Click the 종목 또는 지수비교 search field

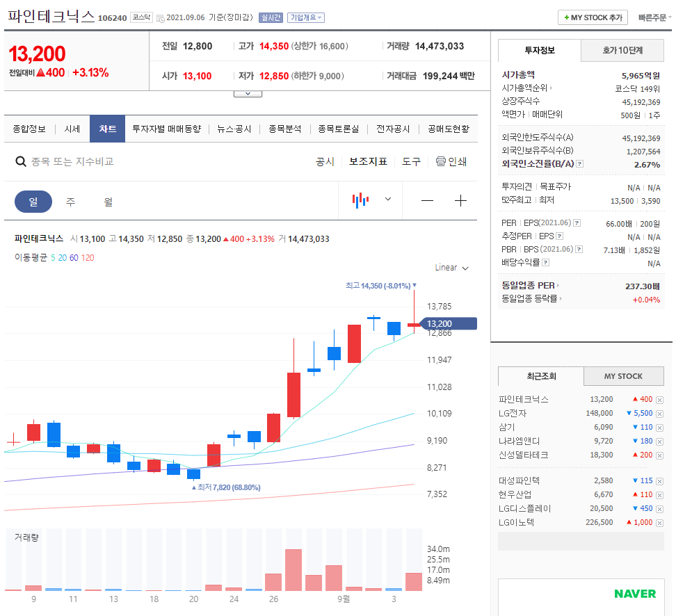(x=72, y=162)
